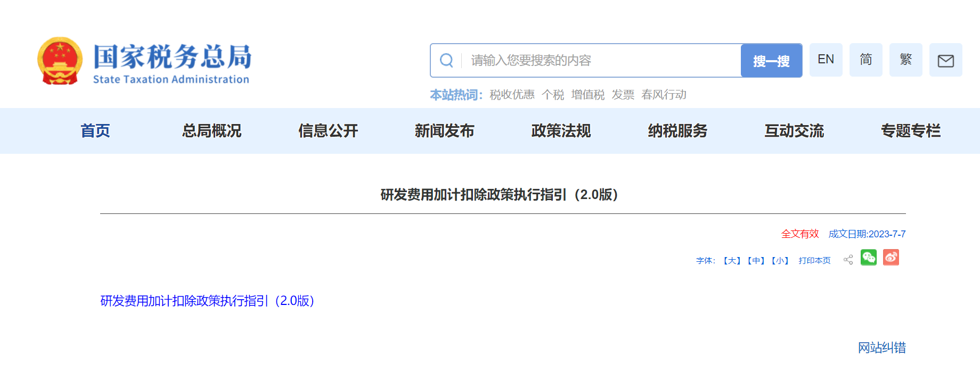The width and height of the screenshot is (980, 372).
Task: Switch to Simplified Chinese (简)
Action: [865, 60]
